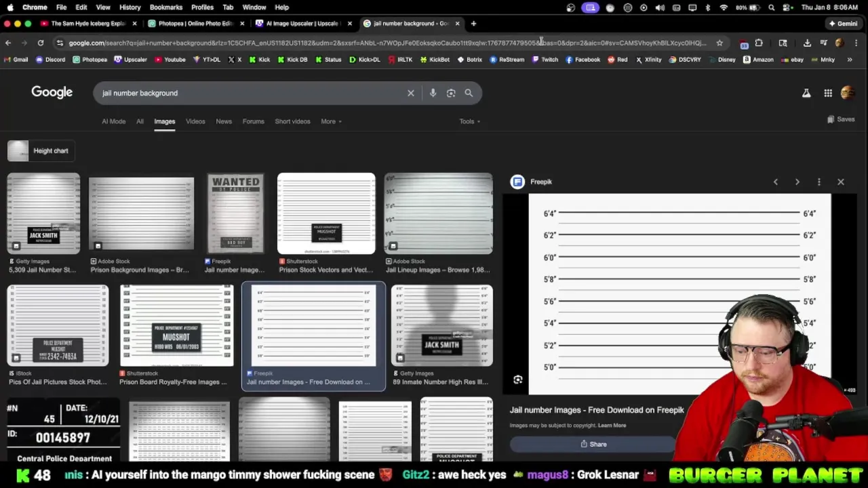Image resolution: width=868 pixels, height=488 pixels.
Task: Open Google apps grid icon
Action: 828,93
